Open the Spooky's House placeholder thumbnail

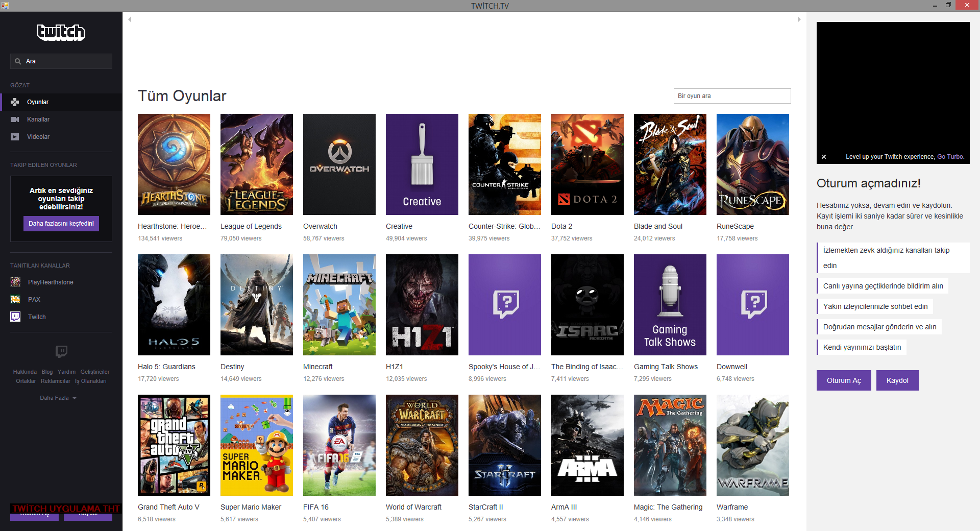505,305
